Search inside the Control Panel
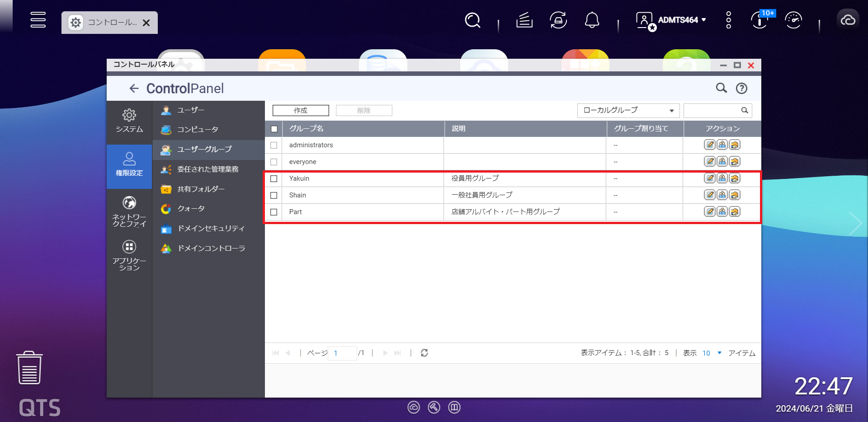The width and height of the screenshot is (868, 422). pyautogui.click(x=722, y=88)
